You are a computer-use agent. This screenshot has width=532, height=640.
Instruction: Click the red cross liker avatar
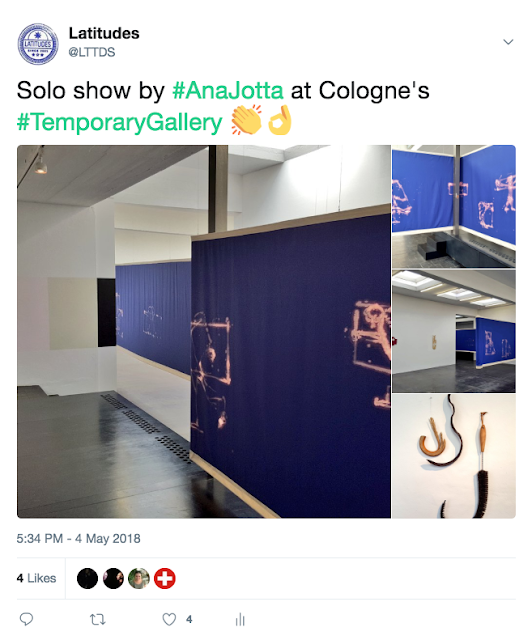point(165,578)
